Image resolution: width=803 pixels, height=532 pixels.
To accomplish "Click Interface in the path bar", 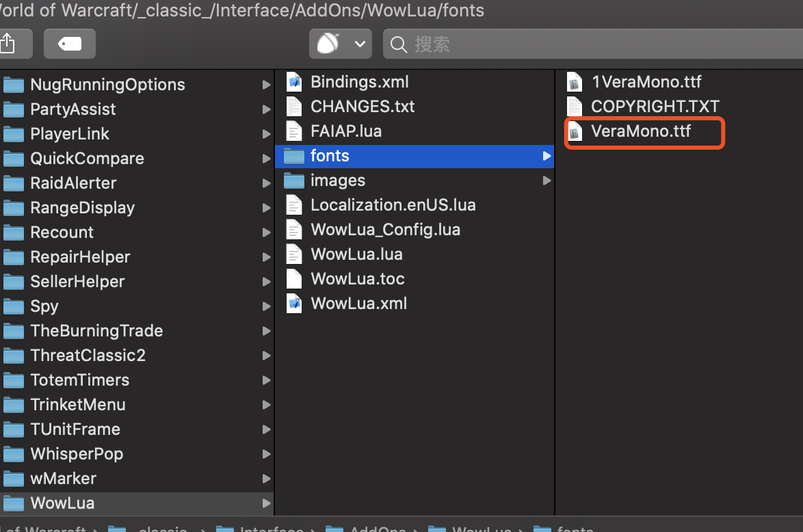I will [x=271, y=529].
